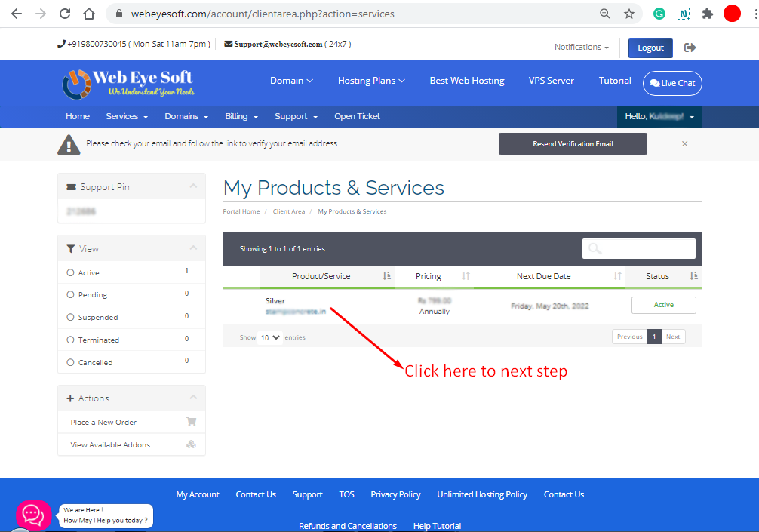Image resolution: width=759 pixels, height=532 pixels.
Task: Switch to the Hosting Plans menu
Action: tap(371, 80)
